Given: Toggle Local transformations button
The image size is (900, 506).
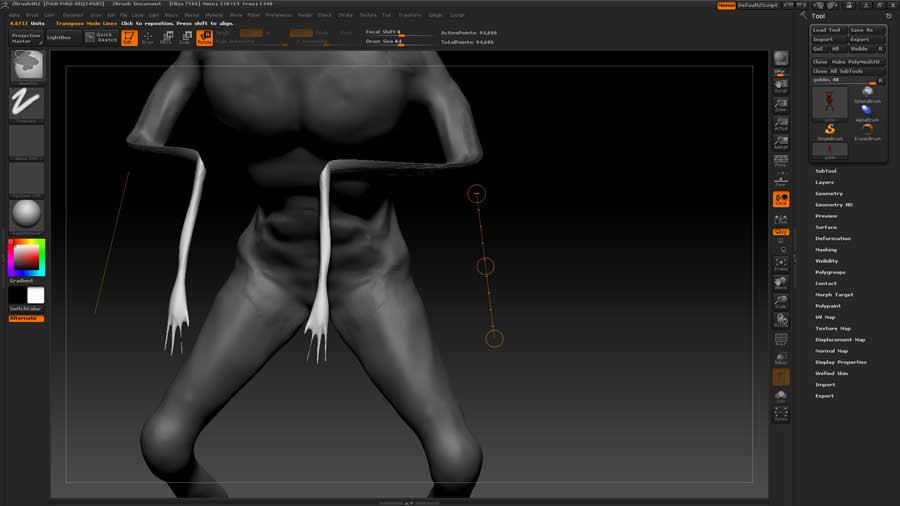Looking at the screenshot, I should point(781,199).
